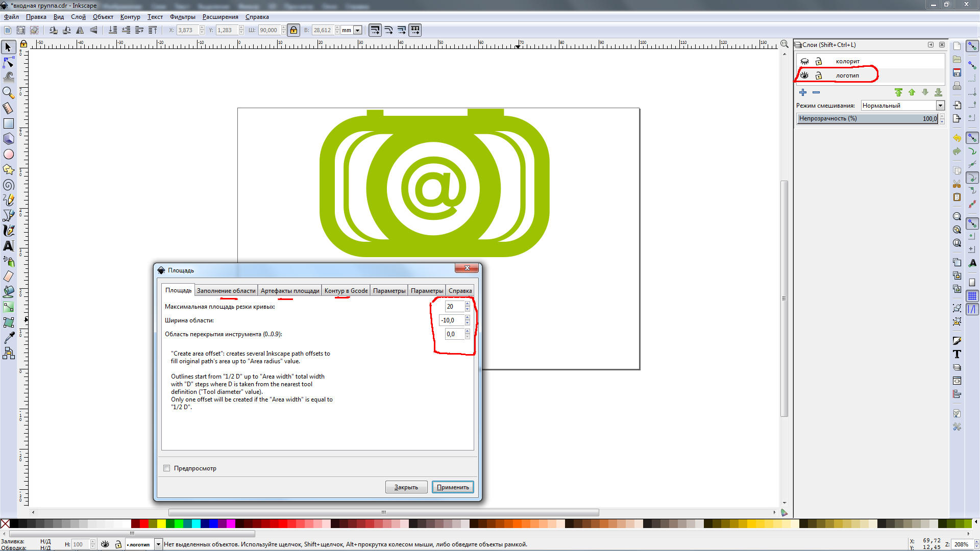Select the Color dropper tool

[x=8, y=338]
